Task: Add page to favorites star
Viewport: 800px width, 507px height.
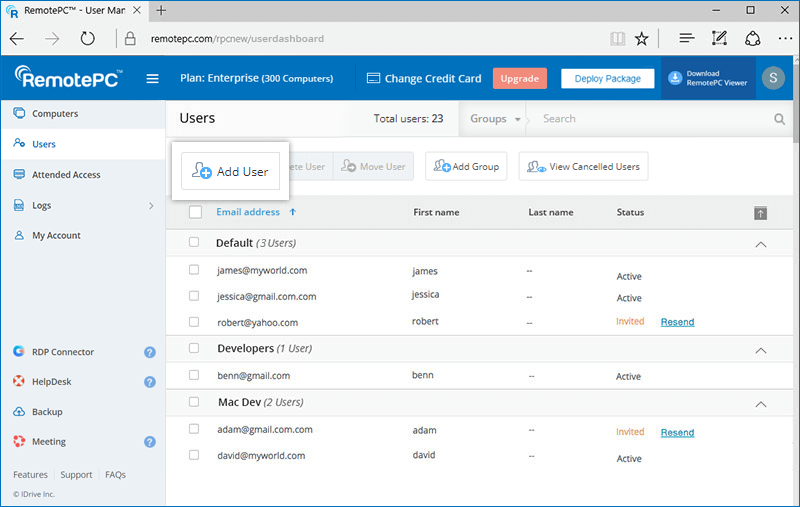Action: point(641,39)
